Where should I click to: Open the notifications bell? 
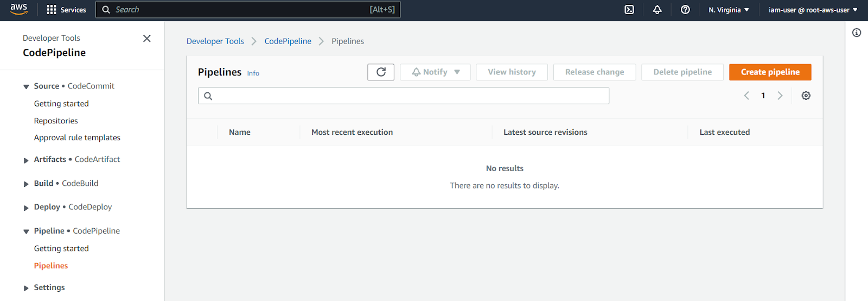(657, 10)
